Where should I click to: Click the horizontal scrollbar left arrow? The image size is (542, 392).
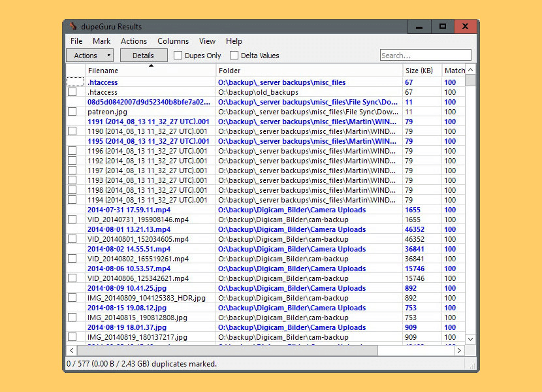(x=72, y=351)
